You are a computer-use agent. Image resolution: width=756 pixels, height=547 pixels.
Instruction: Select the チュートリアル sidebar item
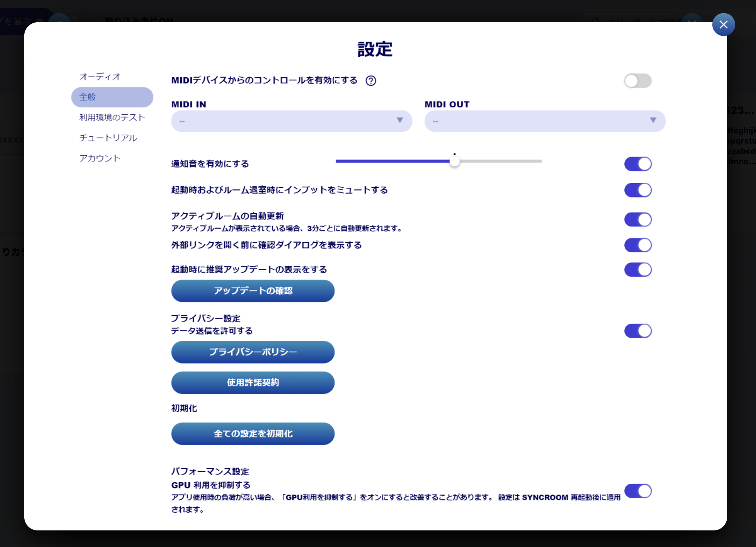coord(108,138)
